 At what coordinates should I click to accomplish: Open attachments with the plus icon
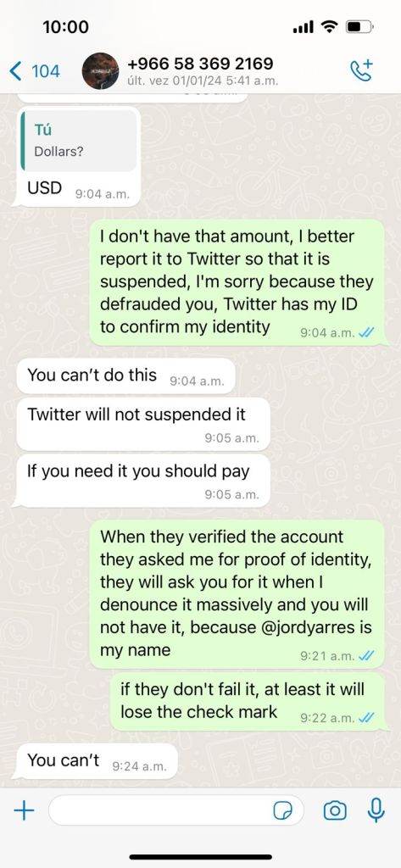[24, 811]
